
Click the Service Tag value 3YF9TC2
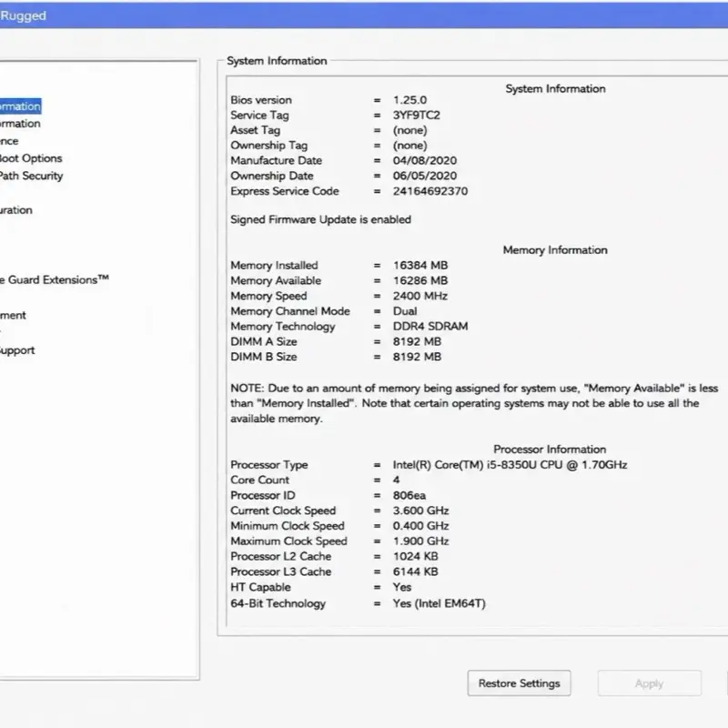[417, 116]
